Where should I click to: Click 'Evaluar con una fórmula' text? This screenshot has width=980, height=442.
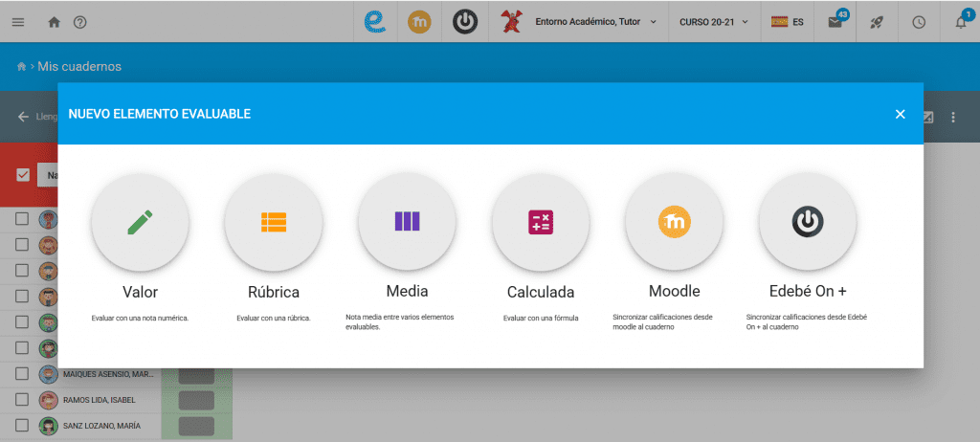click(541, 319)
